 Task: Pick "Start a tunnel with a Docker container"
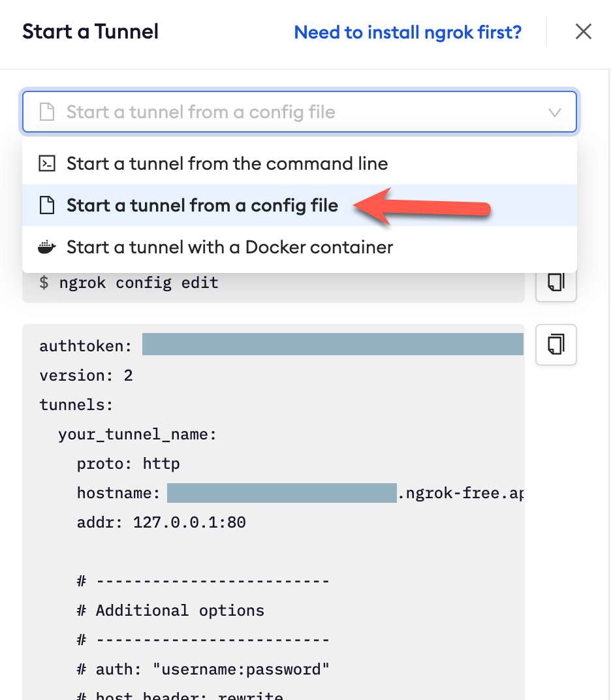pyautogui.click(x=230, y=247)
